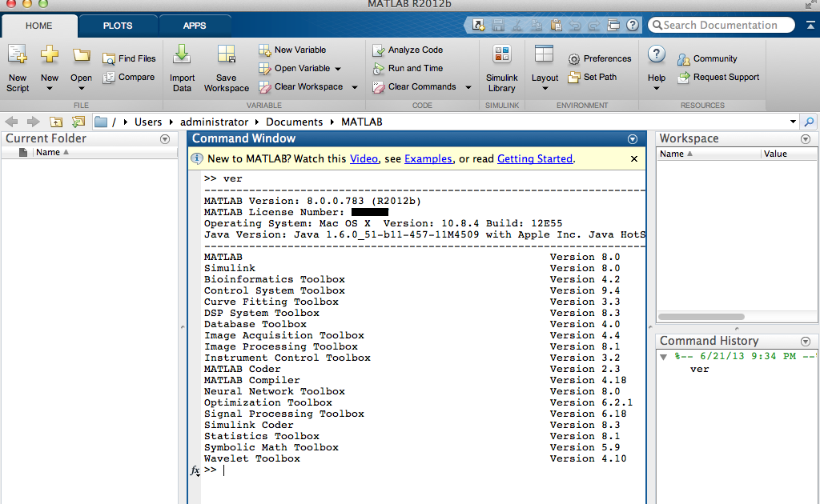Select 'ver' entry in Command History

699,370
